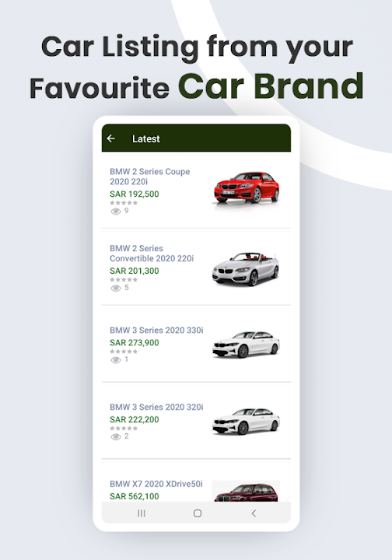Tap the Android back chevron icon
The width and height of the screenshot is (392, 560).
click(x=254, y=513)
